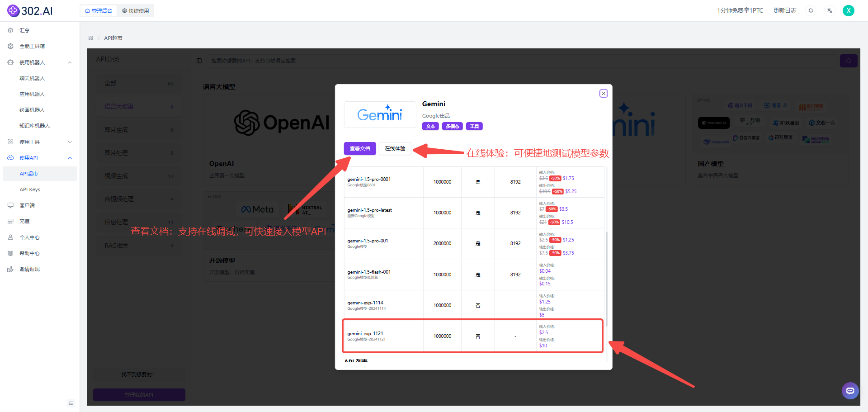Open the user avatar X menu
This screenshot has width=868, height=412.
point(849,10)
